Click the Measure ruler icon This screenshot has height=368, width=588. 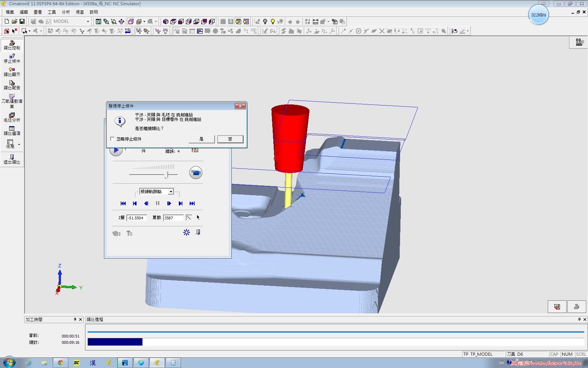point(315,21)
